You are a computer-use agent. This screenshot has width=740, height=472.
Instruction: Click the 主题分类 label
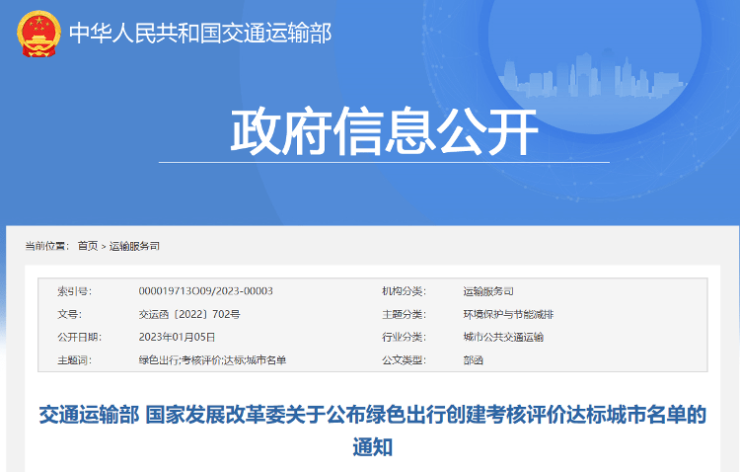coord(404,314)
